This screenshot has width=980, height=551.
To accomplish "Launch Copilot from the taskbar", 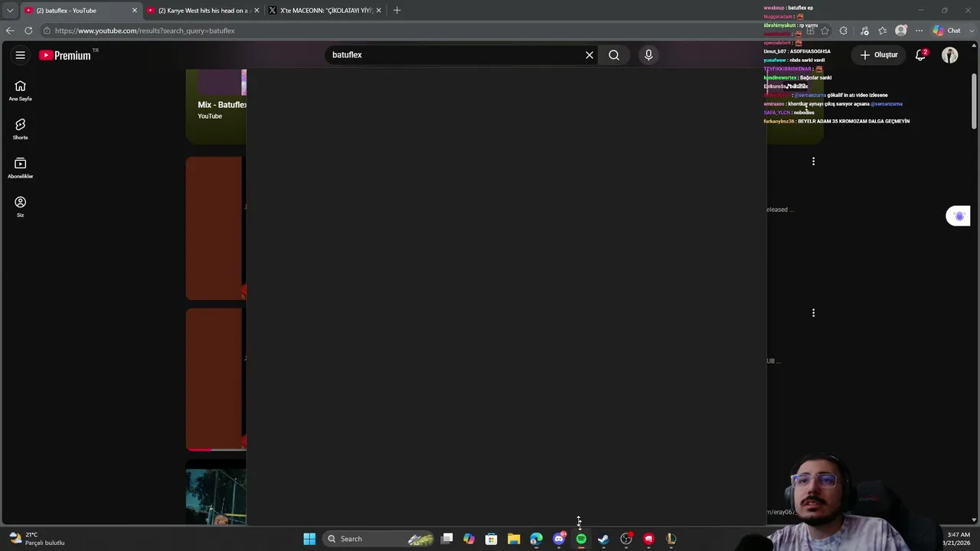I will pyautogui.click(x=469, y=539).
